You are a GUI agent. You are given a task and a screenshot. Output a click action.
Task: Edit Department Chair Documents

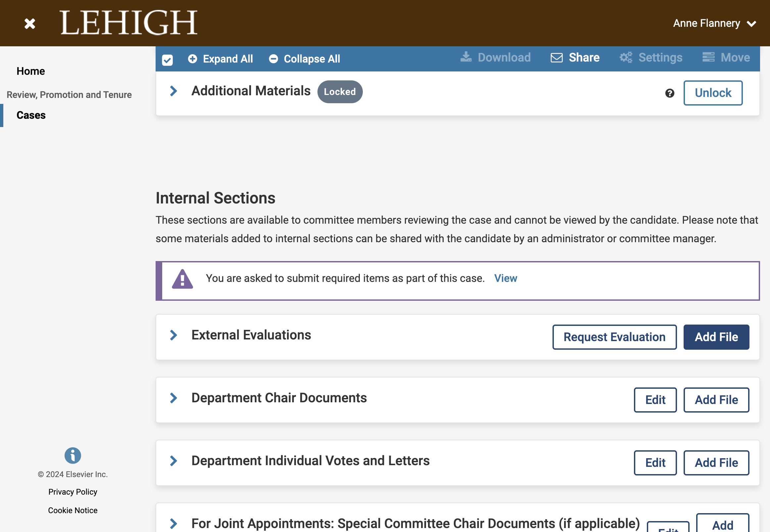pos(655,400)
